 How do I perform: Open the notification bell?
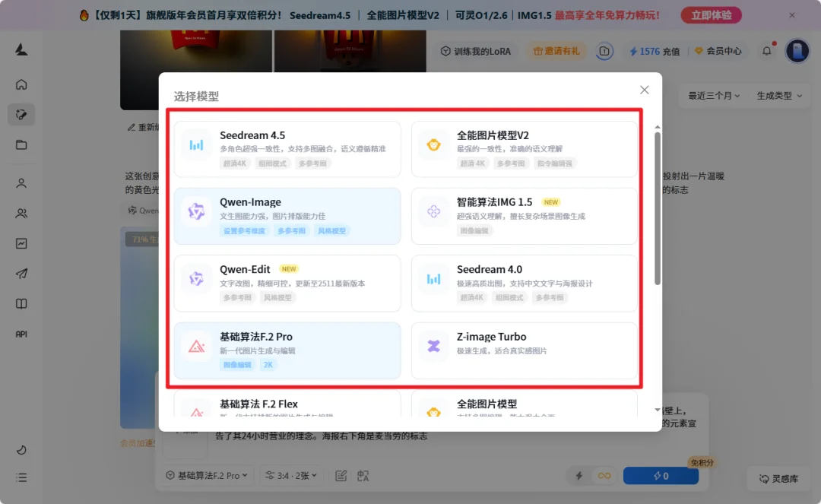point(767,51)
